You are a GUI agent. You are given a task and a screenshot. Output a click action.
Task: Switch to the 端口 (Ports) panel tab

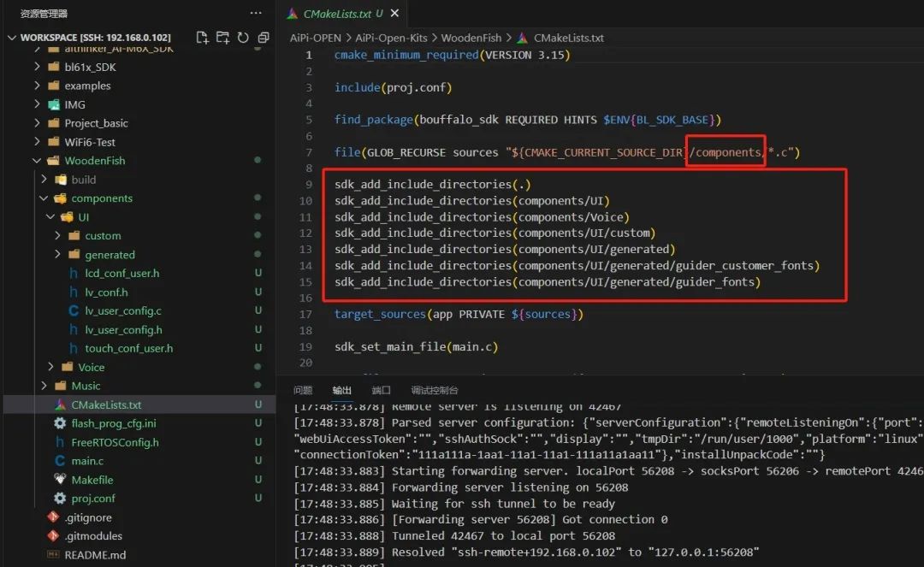tap(382, 390)
